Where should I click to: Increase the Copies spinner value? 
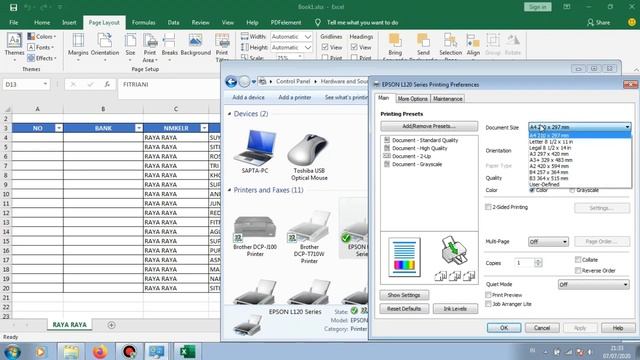pos(538,261)
